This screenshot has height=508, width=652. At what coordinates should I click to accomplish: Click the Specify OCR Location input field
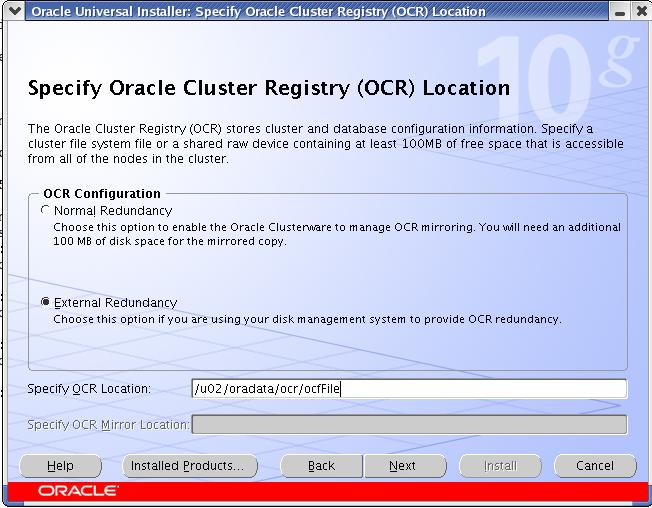tap(409, 389)
